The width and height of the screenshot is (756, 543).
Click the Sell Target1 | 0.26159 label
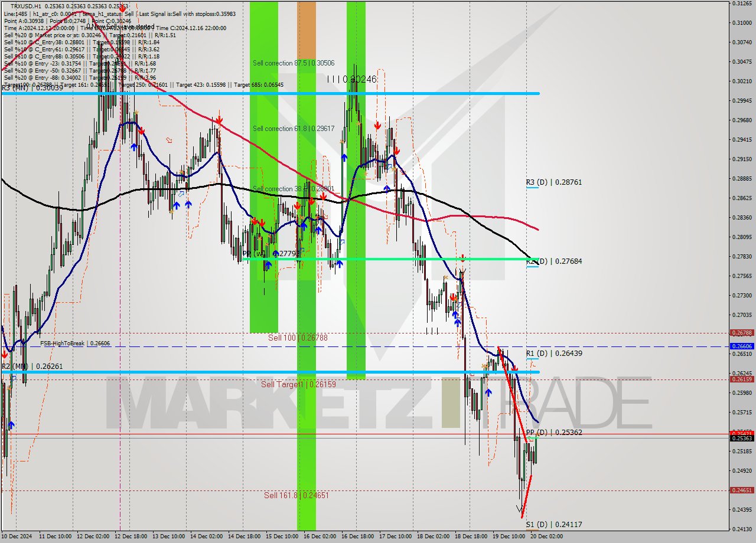tap(298, 384)
